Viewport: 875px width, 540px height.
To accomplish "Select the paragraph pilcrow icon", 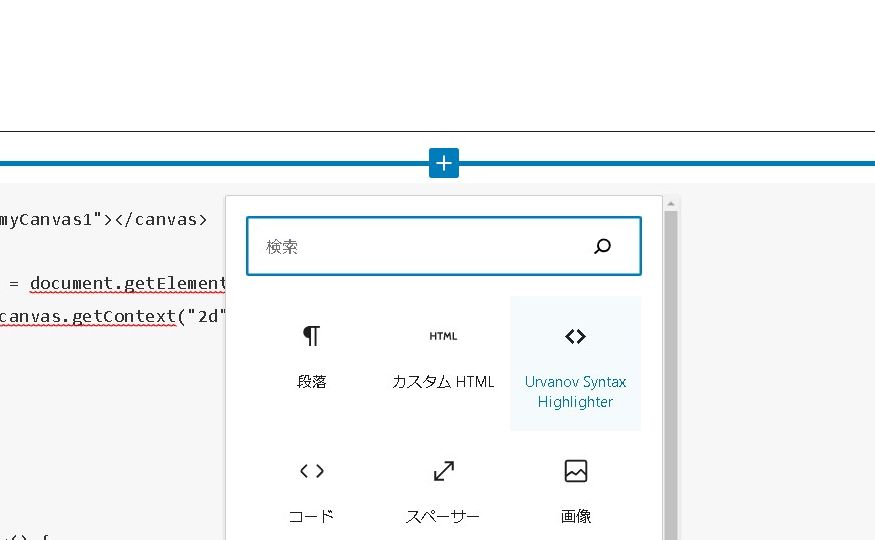I will [x=311, y=336].
